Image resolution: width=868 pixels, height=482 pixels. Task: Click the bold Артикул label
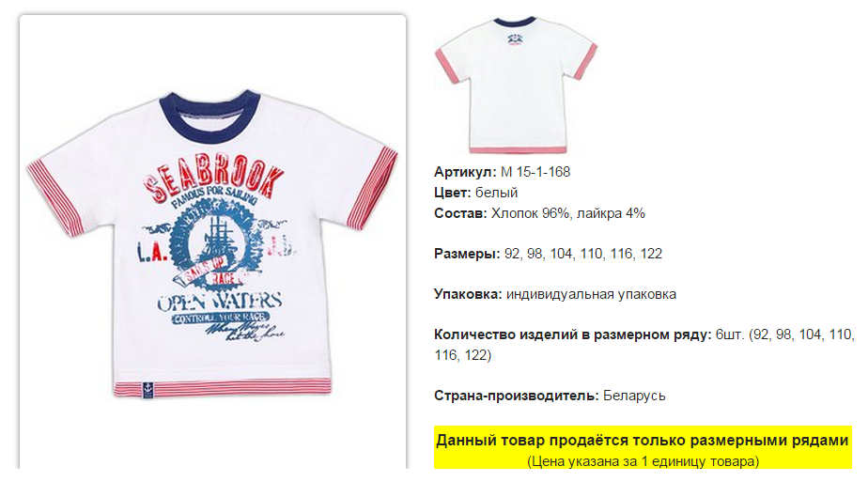pos(465,172)
